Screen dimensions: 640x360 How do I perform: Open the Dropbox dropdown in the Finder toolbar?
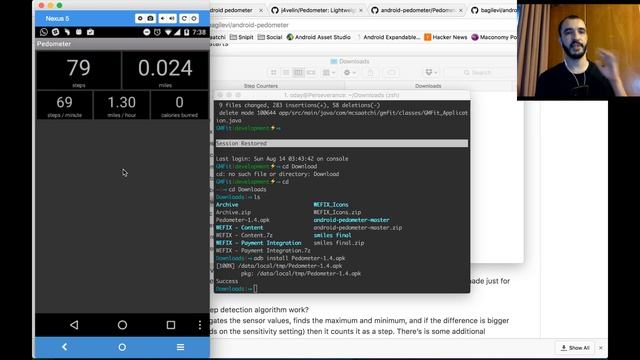click(431, 73)
